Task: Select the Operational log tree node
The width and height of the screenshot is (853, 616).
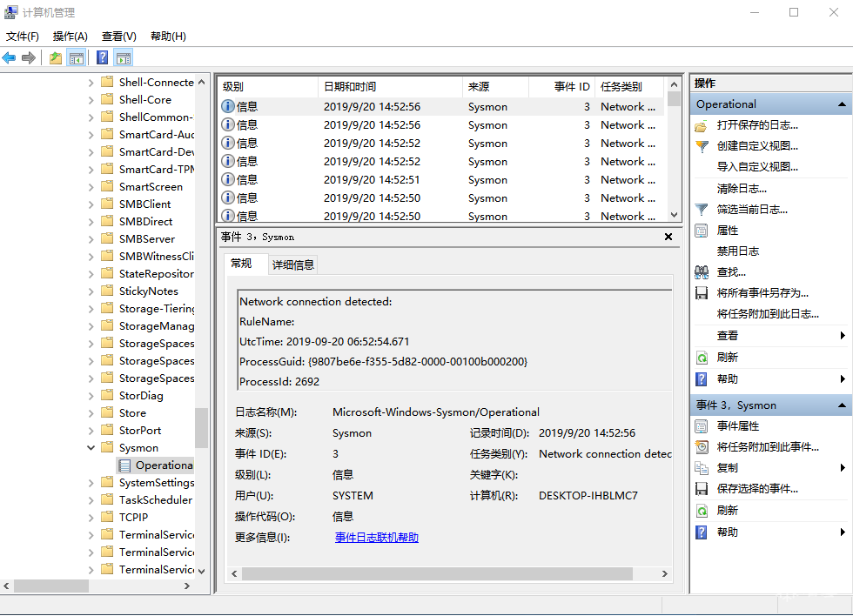Action: 156,465
